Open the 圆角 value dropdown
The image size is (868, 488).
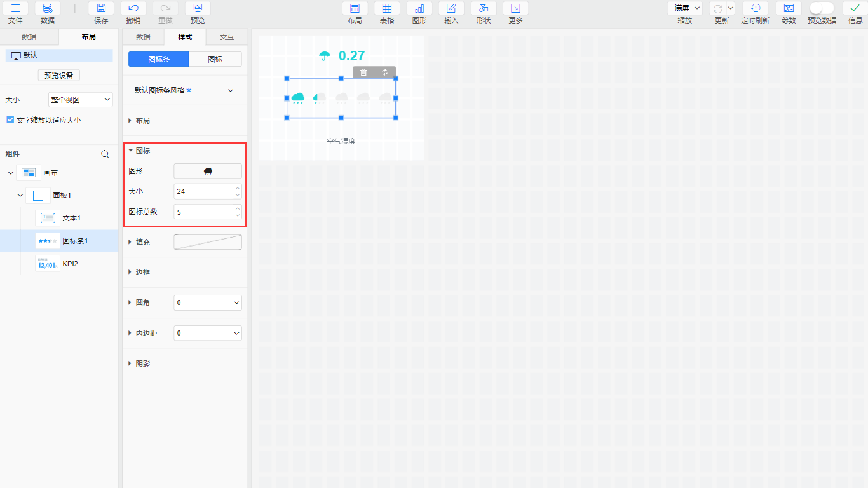pyautogui.click(x=208, y=302)
